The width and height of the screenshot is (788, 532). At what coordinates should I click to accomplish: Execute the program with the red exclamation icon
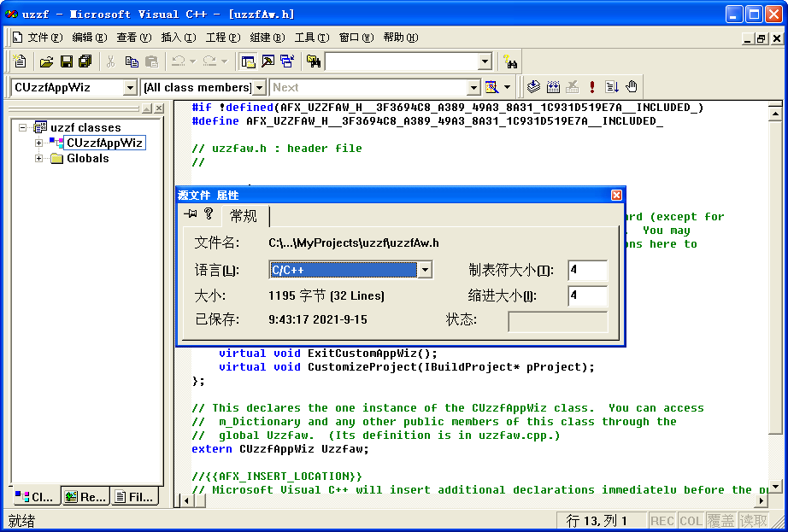coord(592,87)
